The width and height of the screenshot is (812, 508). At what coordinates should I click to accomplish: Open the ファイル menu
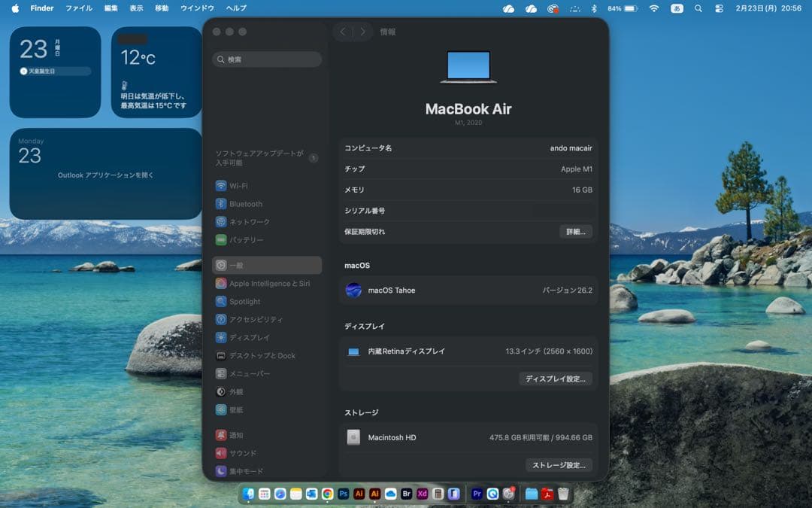click(79, 8)
